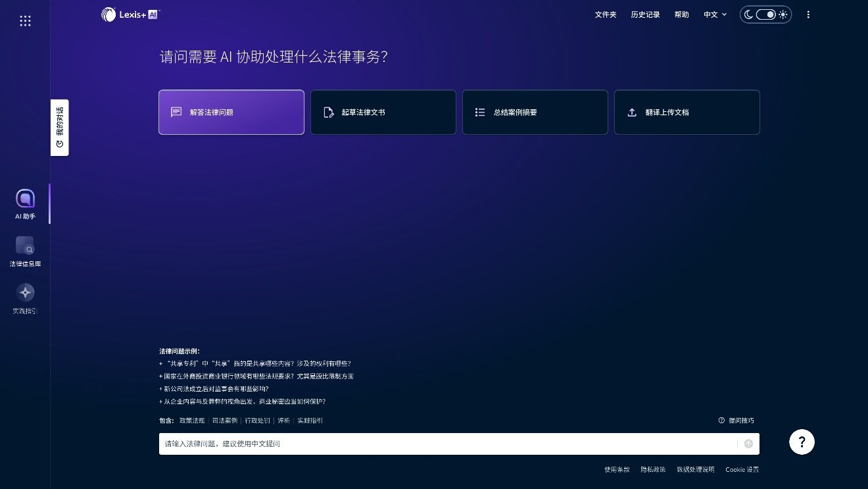
Task: Open the AI 助手 panel in the sidebar
Action: tap(25, 203)
